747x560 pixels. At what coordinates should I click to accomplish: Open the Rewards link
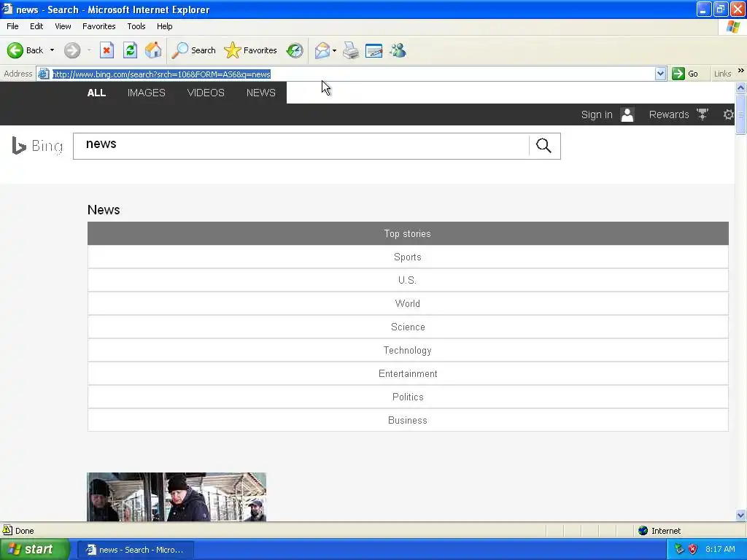click(669, 114)
